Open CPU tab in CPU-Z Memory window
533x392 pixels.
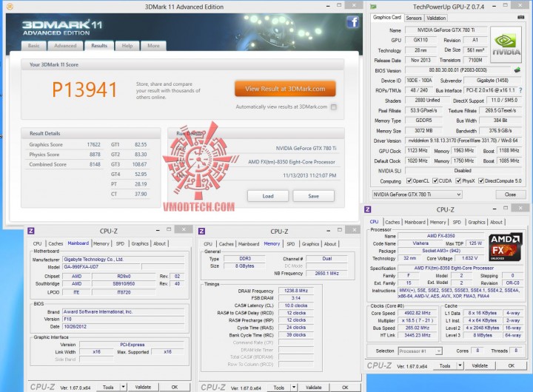208,244
